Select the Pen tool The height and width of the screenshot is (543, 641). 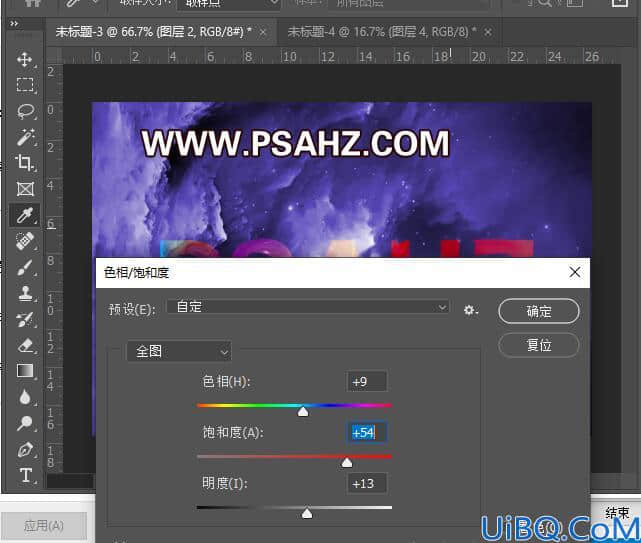click(x=25, y=449)
